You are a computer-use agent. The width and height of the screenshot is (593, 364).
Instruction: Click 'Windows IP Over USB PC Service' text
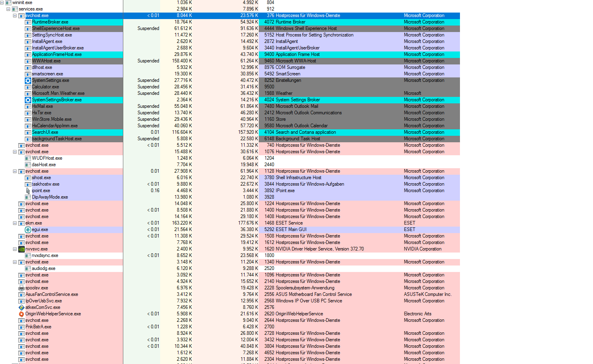click(309, 301)
